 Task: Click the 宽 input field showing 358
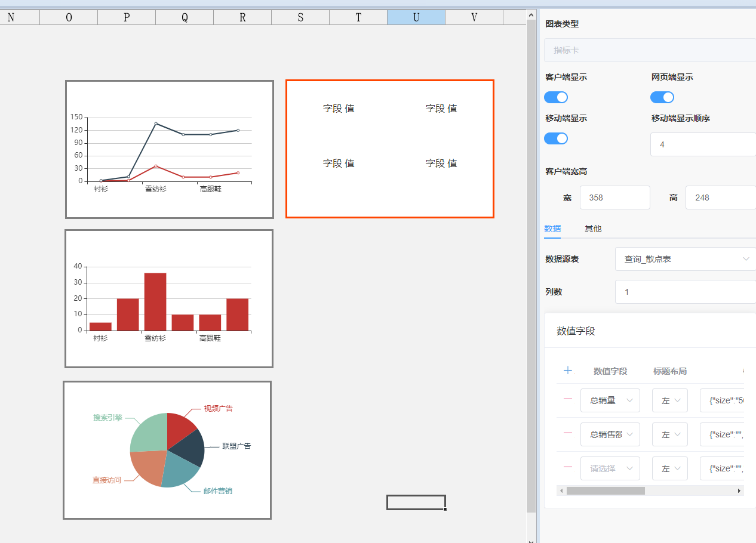614,198
